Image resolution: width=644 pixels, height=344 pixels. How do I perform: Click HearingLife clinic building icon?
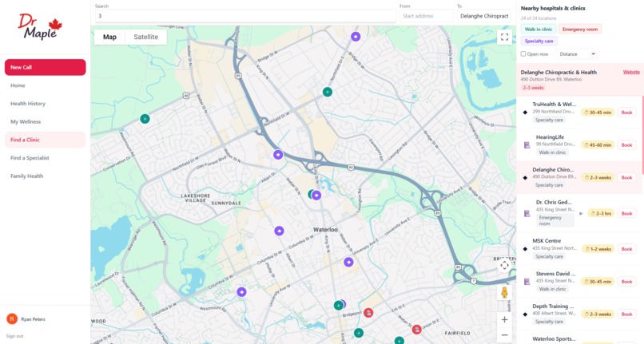[x=527, y=145]
